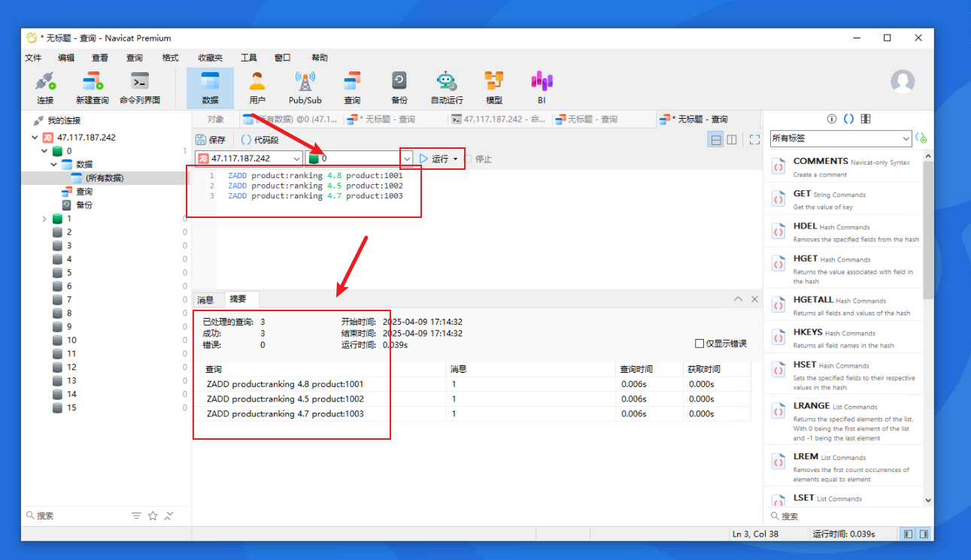
Task: Click the COMMENTS snippet icon
Action: pyautogui.click(x=778, y=167)
